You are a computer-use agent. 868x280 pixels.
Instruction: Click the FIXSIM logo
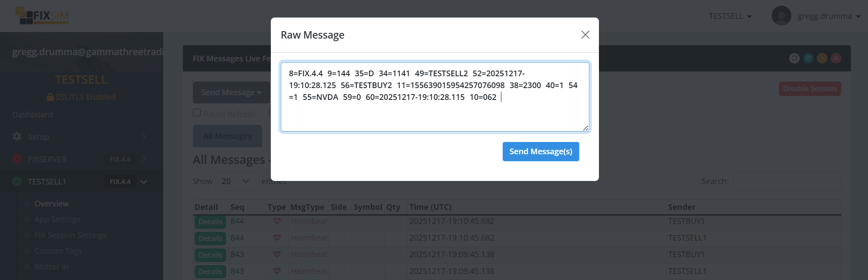pyautogui.click(x=42, y=16)
